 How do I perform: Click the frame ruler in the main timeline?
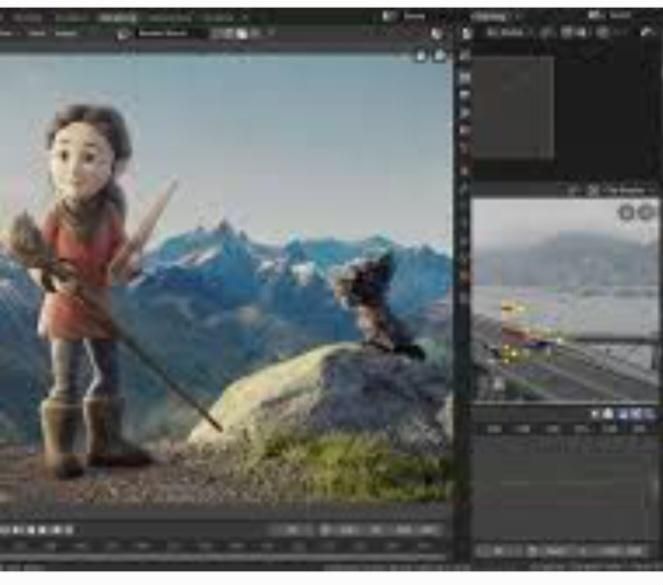click(224, 547)
